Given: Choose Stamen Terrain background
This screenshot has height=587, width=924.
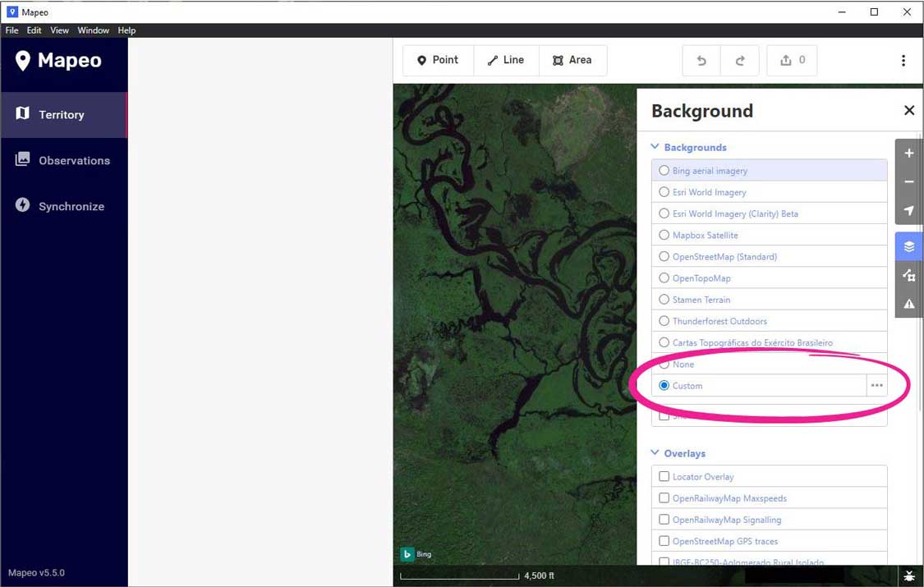Looking at the screenshot, I should point(770,300).
